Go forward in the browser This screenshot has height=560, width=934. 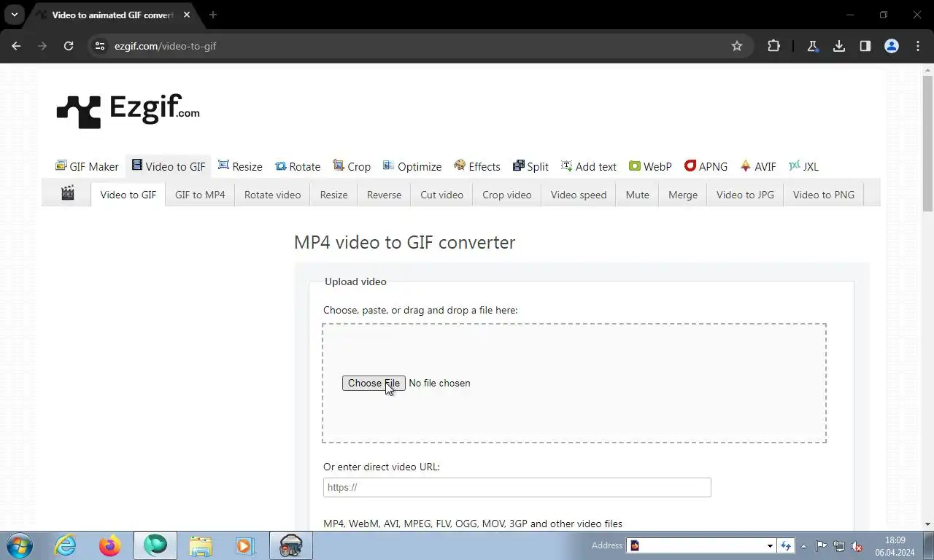pos(42,46)
